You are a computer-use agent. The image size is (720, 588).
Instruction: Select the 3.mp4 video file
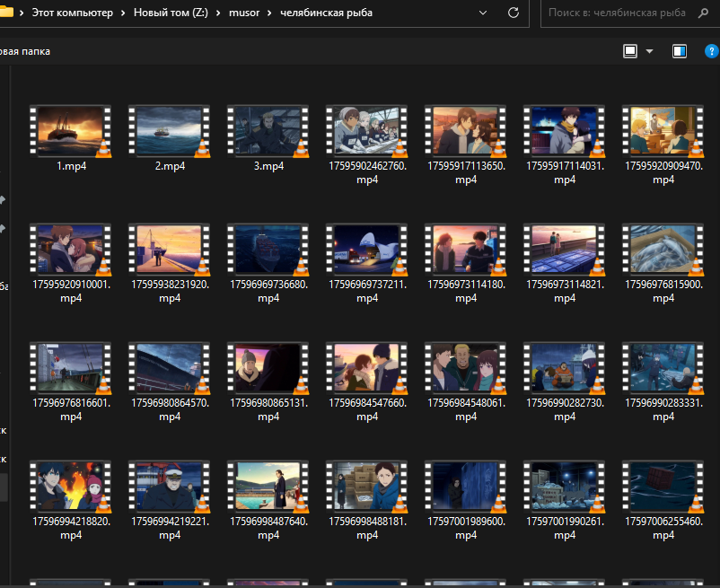pos(268,131)
